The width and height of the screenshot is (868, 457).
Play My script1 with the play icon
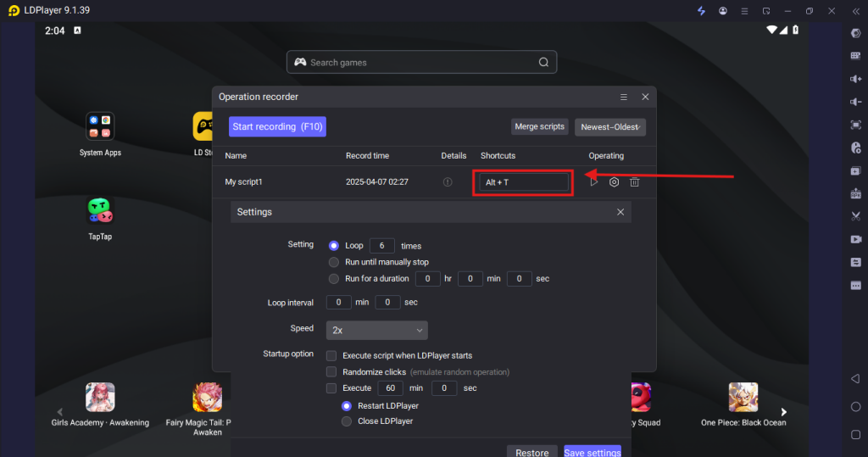(x=594, y=181)
